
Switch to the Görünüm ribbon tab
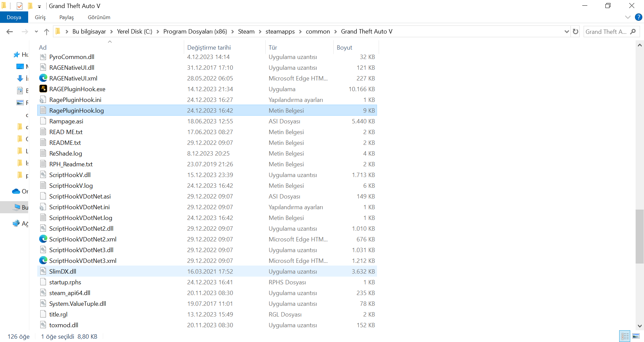[99, 17]
